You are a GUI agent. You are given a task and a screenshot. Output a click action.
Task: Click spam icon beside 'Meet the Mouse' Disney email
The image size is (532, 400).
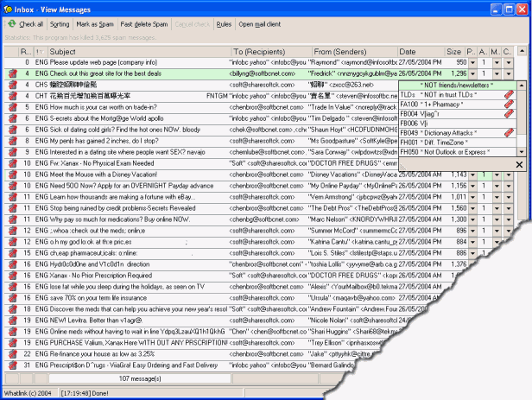(12, 175)
